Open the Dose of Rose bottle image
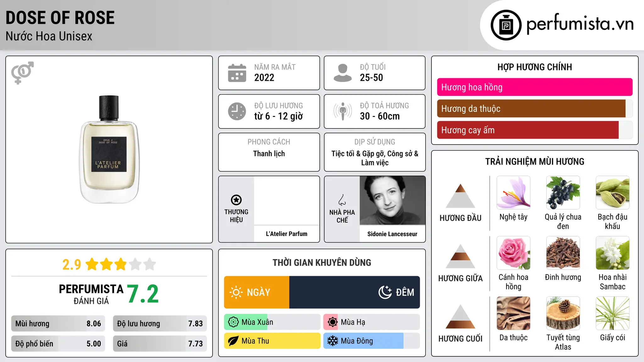The height and width of the screenshot is (362, 644). pos(109,149)
